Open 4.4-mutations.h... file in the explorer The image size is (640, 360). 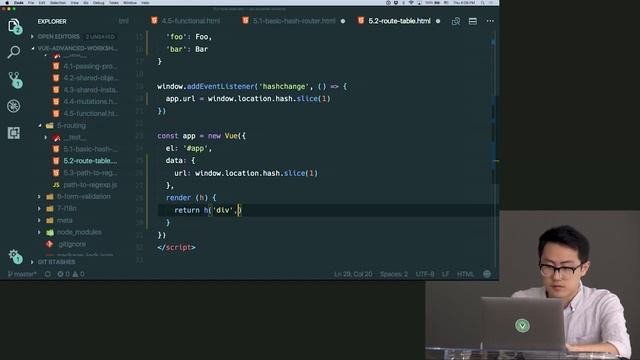(x=90, y=102)
